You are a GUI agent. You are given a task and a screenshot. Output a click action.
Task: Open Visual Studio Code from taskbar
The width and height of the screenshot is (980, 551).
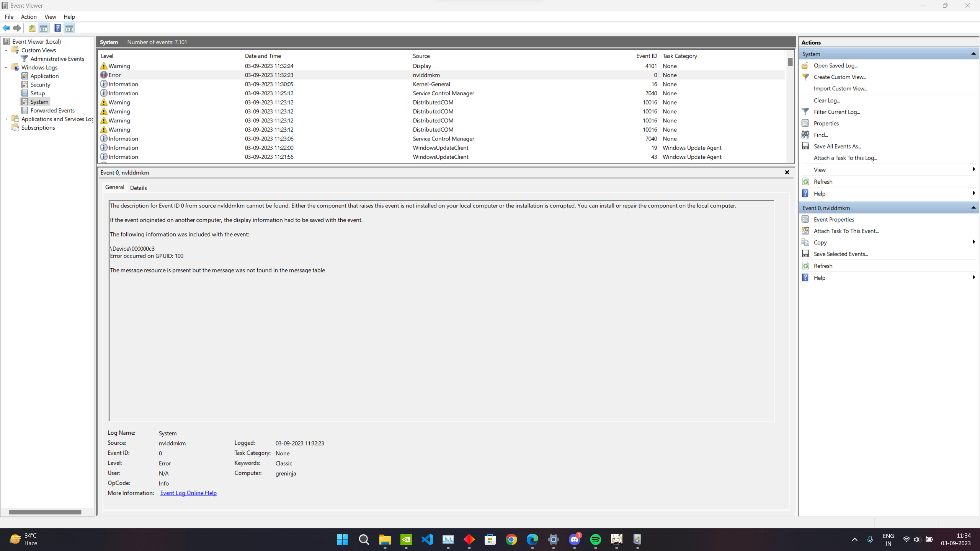coord(427,540)
